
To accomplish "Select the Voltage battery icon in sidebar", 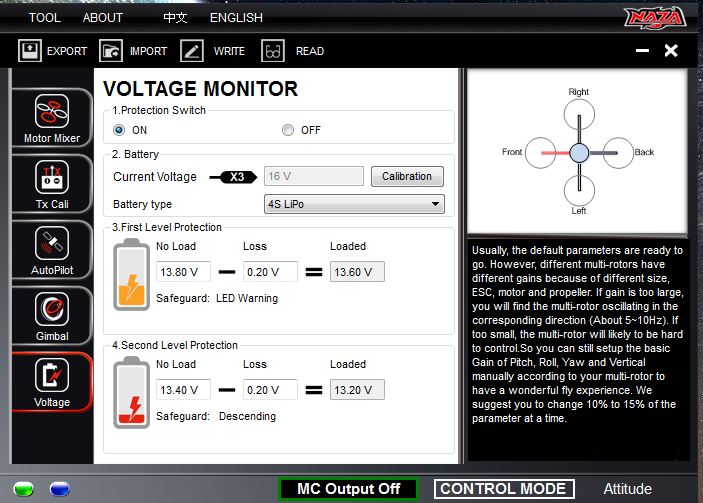I will click(51, 376).
